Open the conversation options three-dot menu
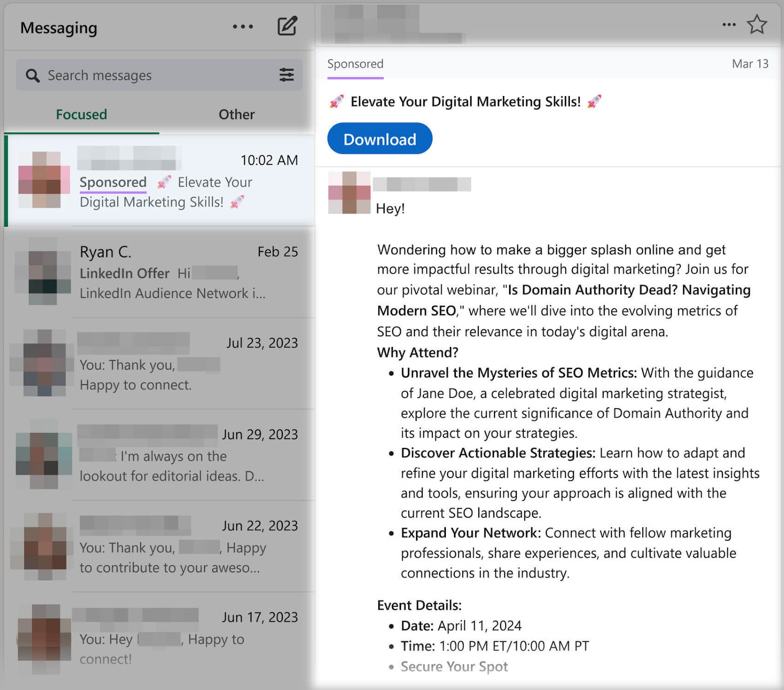The image size is (784, 690). point(729,24)
